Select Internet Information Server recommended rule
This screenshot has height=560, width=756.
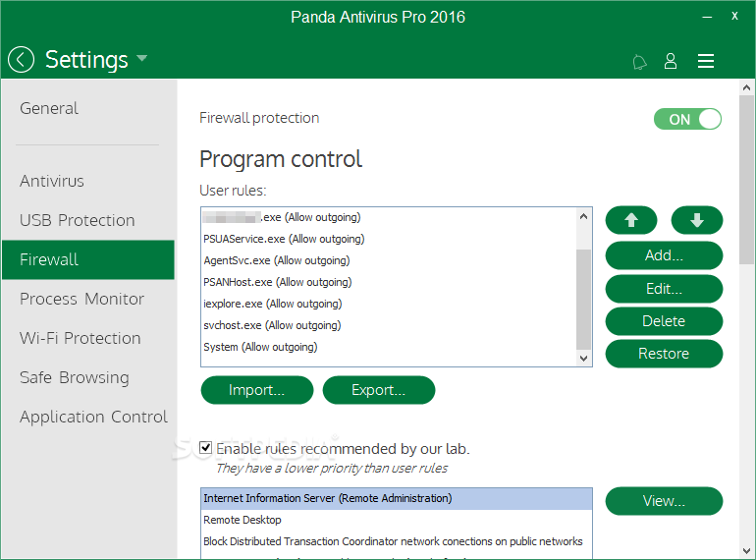click(397, 498)
